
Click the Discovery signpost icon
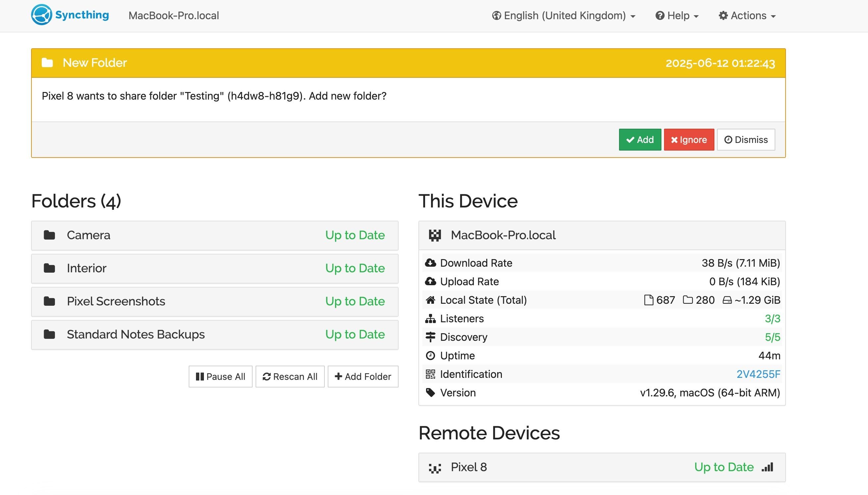pos(430,337)
